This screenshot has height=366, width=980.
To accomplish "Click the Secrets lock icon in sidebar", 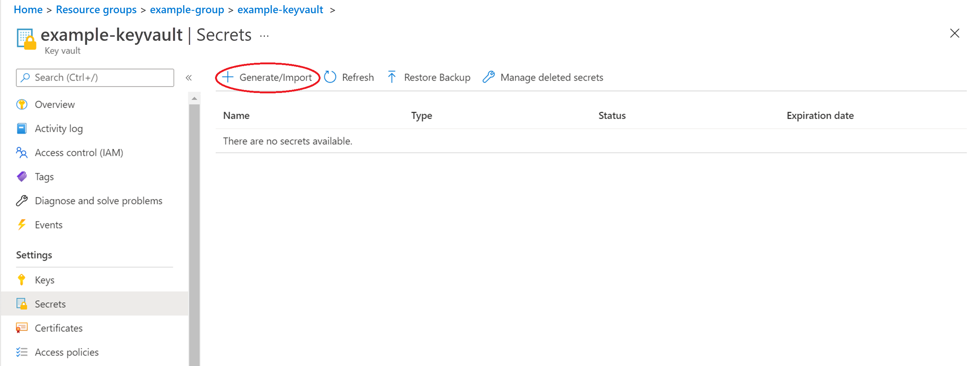I will tap(22, 304).
